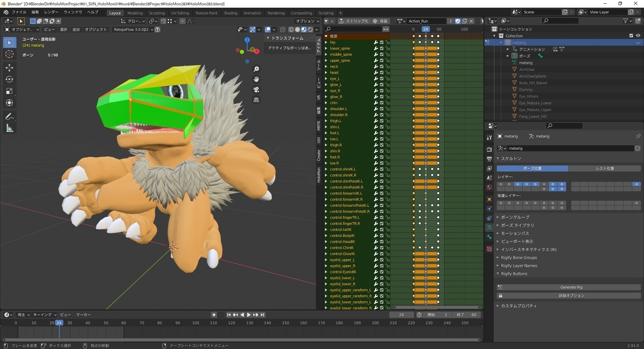Click Jump to End playback icon
This screenshot has height=349, width=644.
262,315
